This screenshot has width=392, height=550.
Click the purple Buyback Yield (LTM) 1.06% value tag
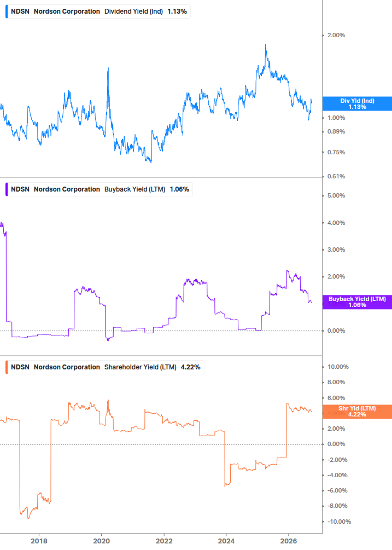(x=357, y=302)
